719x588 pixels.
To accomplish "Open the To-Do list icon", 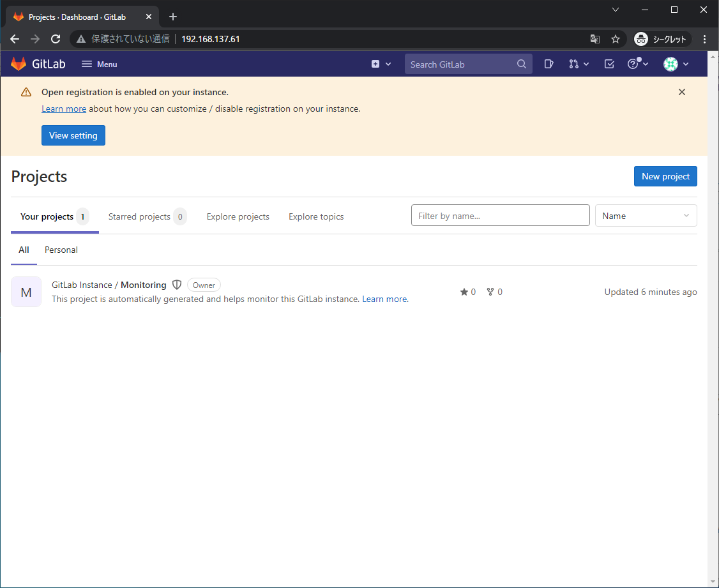I will [x=609, y=64].
